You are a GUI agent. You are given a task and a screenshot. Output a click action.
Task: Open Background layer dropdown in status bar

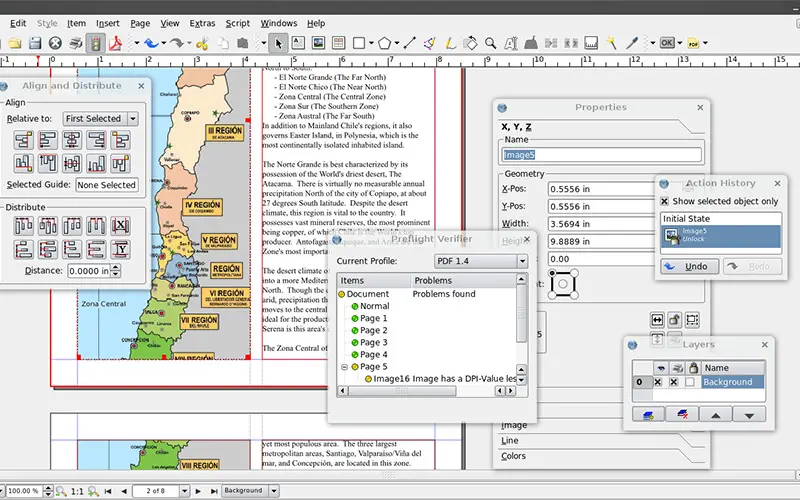click(x=274, y=491)
